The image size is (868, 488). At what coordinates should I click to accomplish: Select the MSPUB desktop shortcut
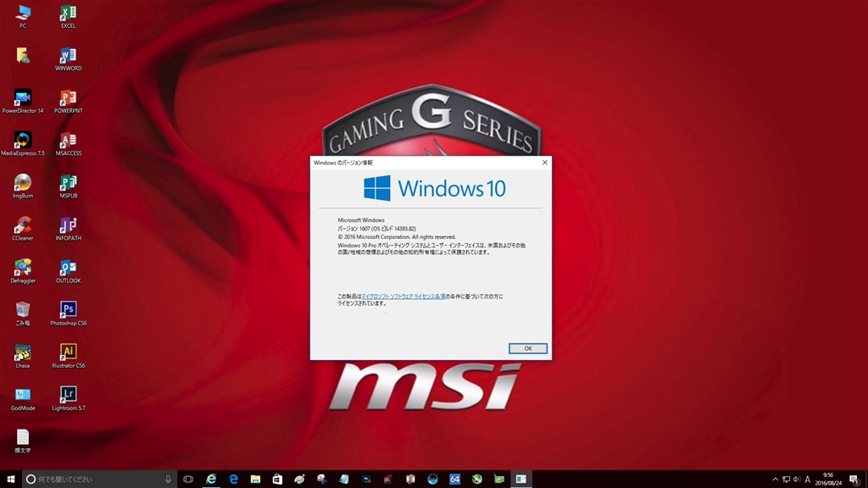point(68,186)
